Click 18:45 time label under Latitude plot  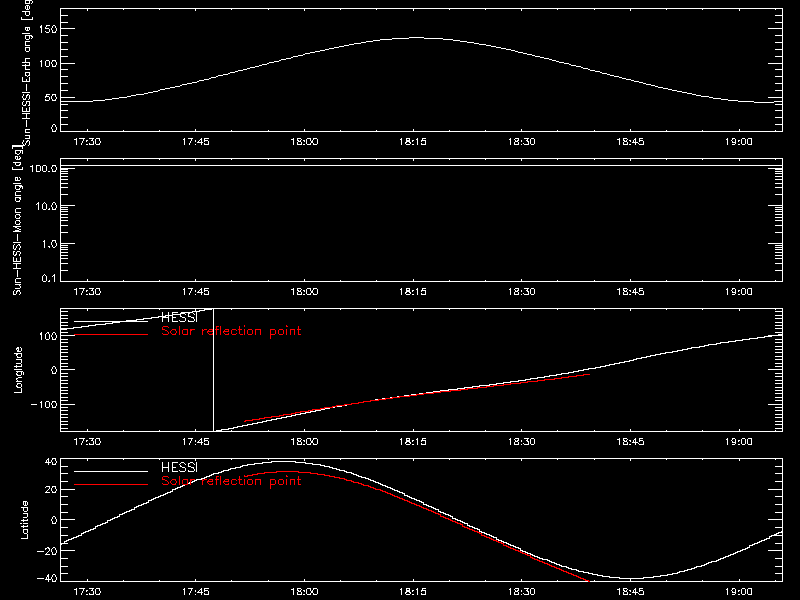(x=630, y=592)
